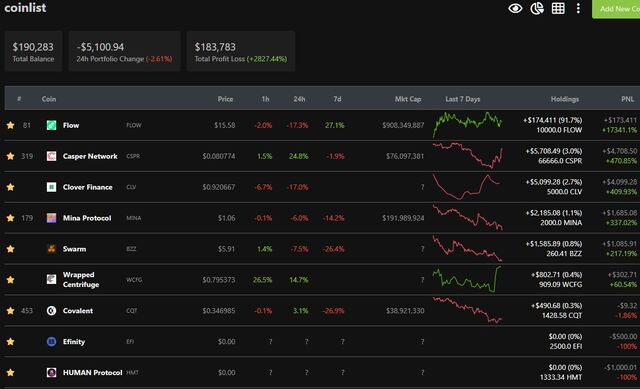This screenshot has height=389, width=640.
Task: Click the Flow price $15.58
Action: (225, 125)
